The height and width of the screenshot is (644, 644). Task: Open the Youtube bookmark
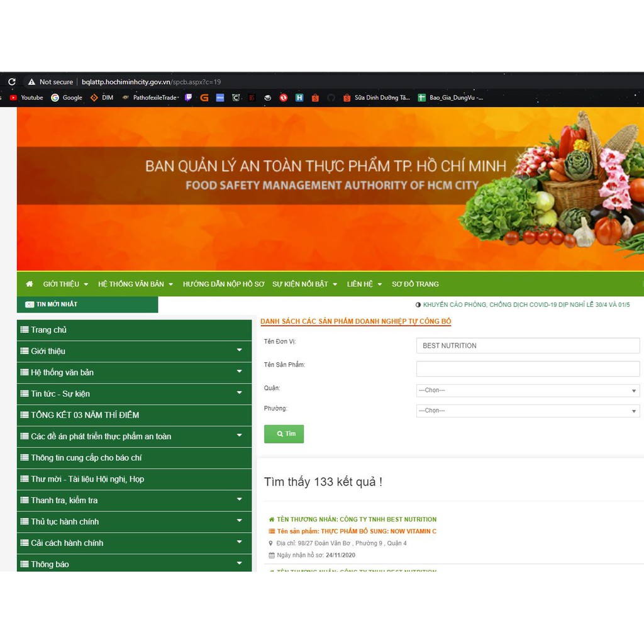coord(26,97)
